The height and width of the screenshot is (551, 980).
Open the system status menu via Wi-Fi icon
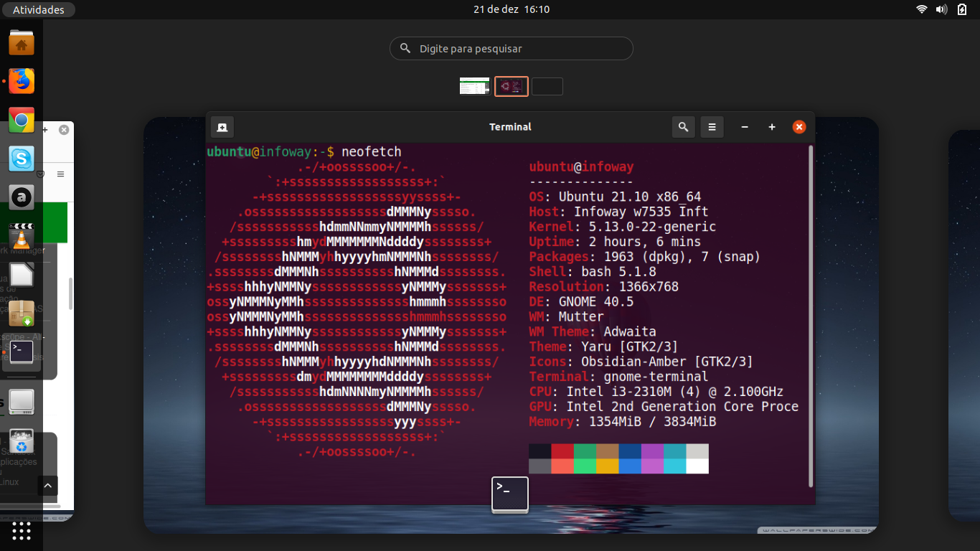922,9
